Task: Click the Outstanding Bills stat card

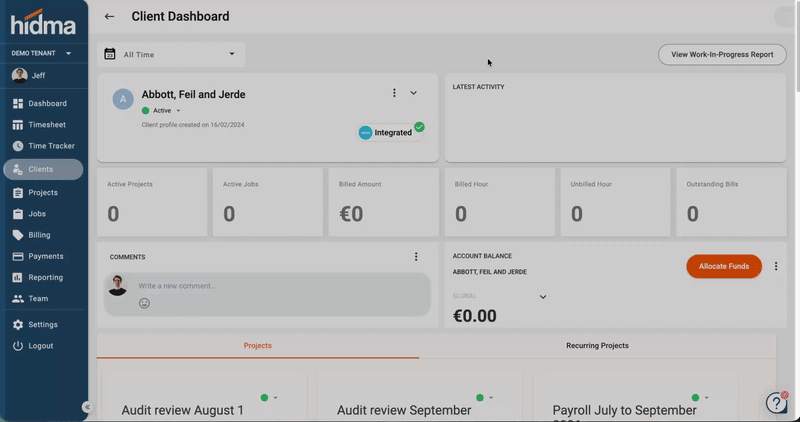Action: tap(731, 203)
